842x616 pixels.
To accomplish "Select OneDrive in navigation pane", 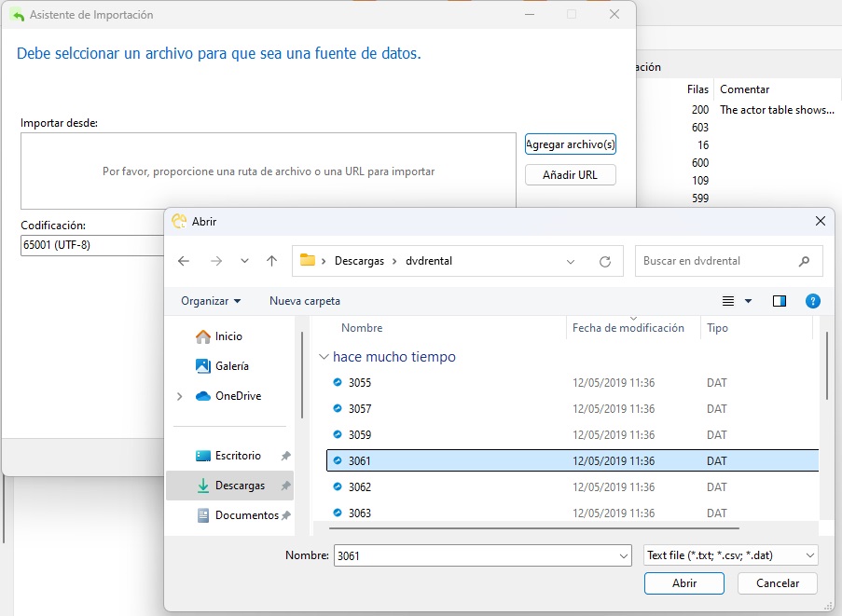I will pyautogui.click(x=228, y=396).
